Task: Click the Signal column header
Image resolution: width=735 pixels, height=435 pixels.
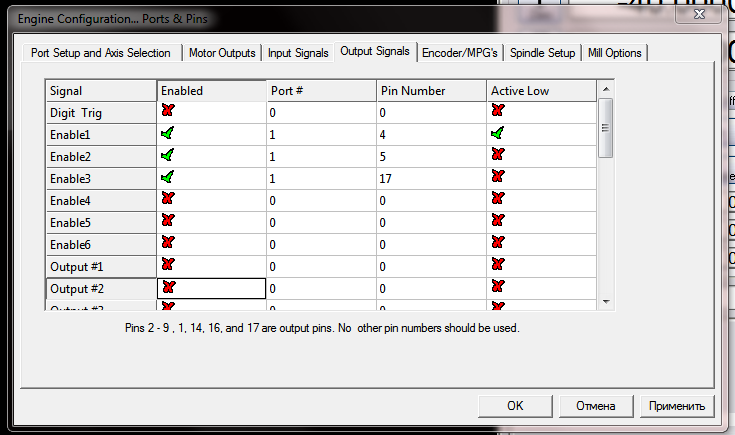Action: (x=101, y=90)
